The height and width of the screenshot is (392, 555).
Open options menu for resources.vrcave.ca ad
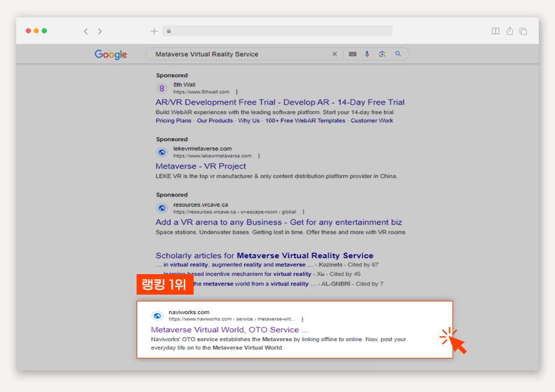click(304, 212)
